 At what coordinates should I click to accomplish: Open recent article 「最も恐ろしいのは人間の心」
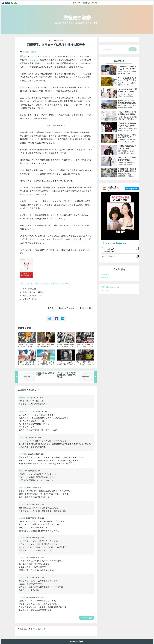119,70
